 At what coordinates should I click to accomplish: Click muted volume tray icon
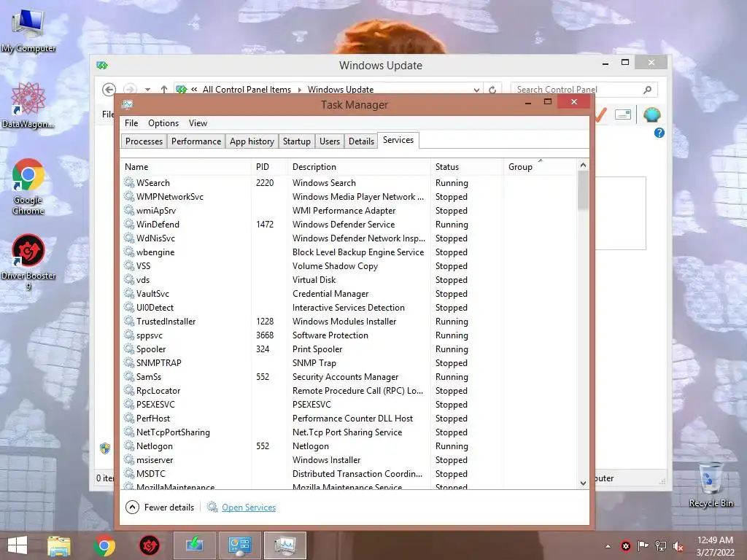[678, 546]
